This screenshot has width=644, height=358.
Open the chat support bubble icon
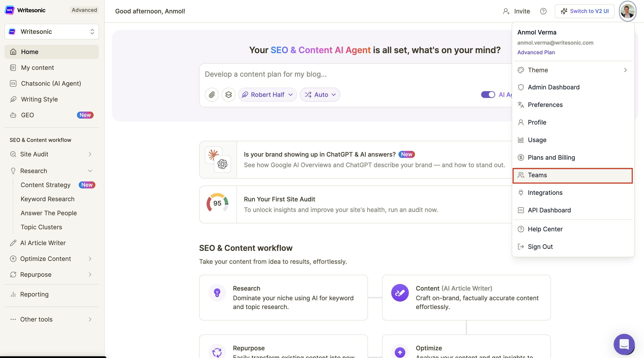(624, 344)
